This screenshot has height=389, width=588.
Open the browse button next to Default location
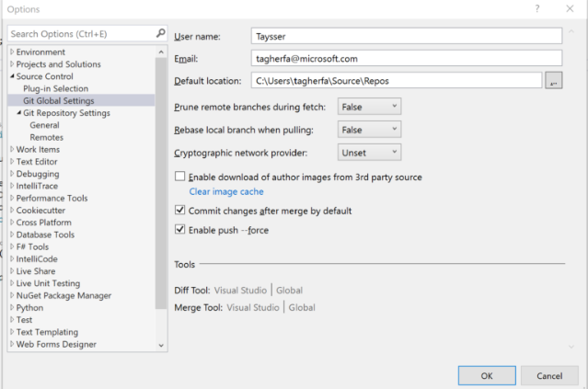coord(554,80)
